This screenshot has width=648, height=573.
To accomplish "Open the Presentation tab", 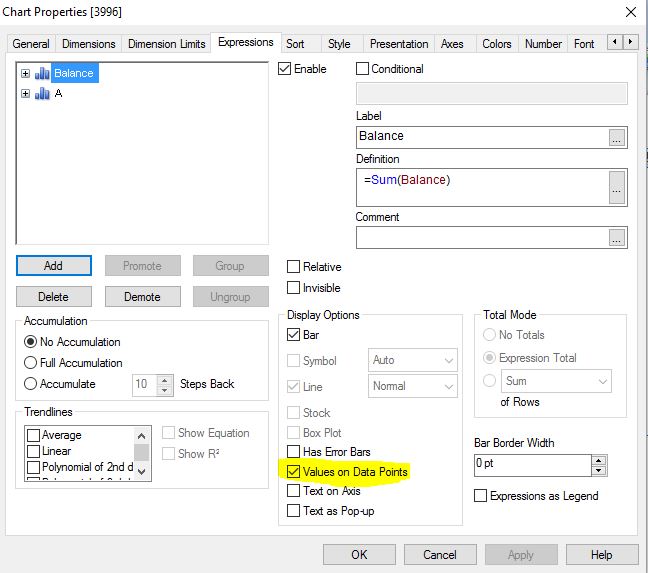I will (x=399, y=44).
